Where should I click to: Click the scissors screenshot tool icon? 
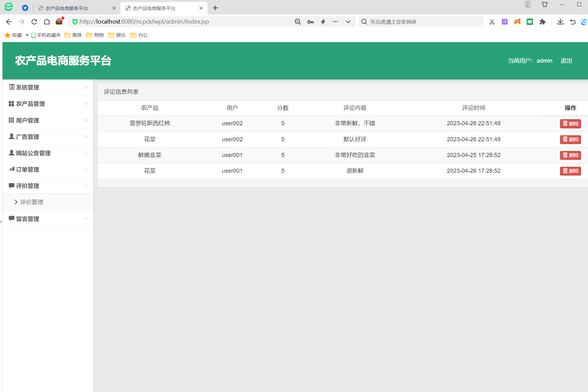click(x=492, y=22)
